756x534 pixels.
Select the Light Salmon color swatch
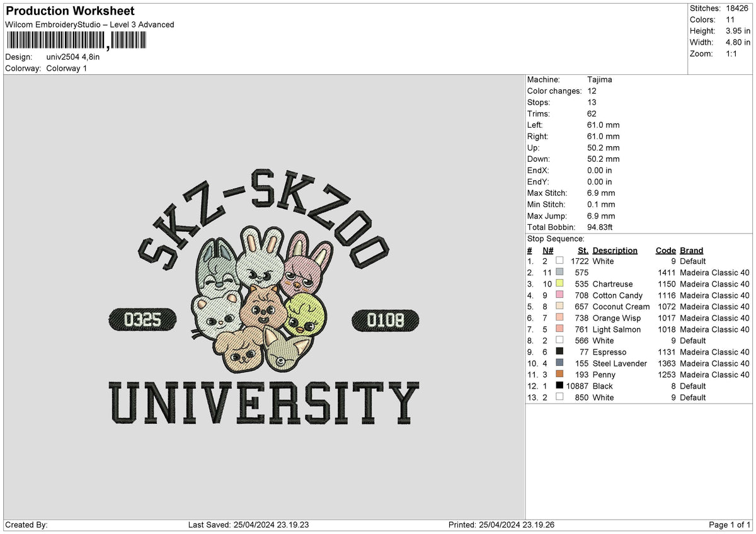[x=559, y=329]
